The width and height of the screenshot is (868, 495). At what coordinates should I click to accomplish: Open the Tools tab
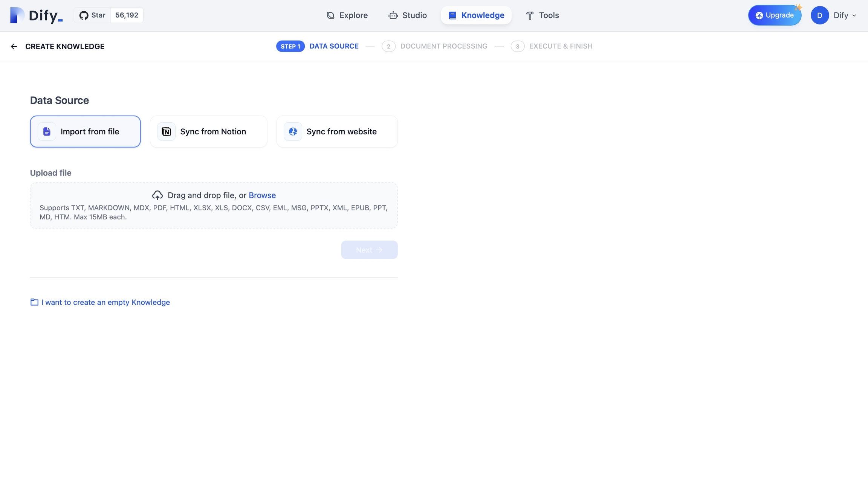tap(542, 15)
